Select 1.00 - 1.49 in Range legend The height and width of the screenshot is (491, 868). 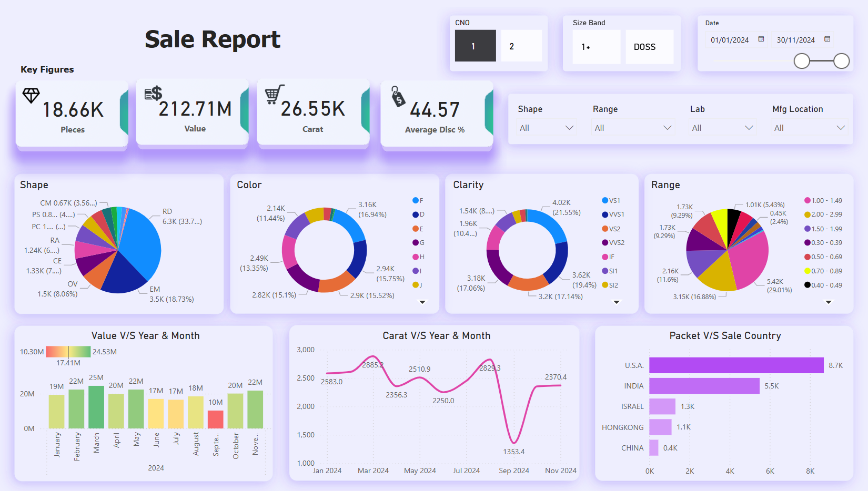click(x=823, y=201)
